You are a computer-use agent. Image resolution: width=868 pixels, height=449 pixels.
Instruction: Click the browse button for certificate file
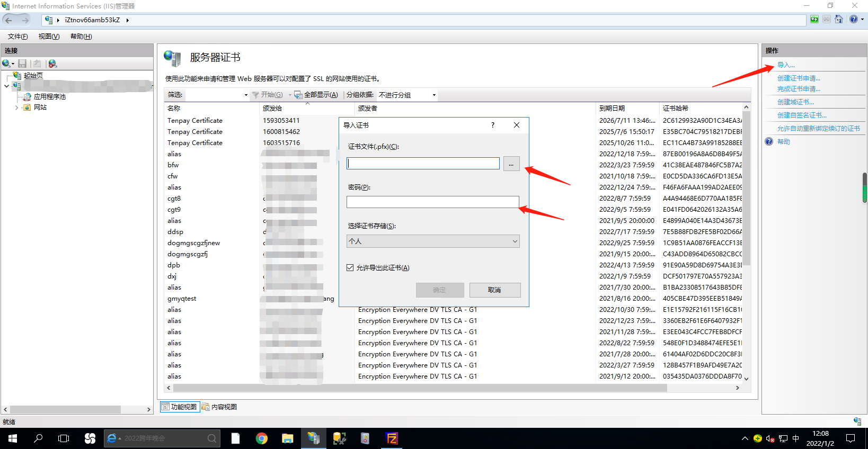[511, 164]
